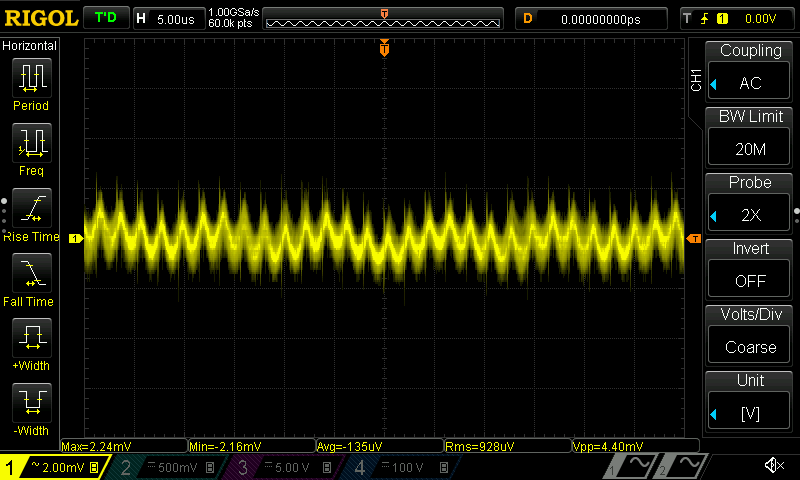This screenshot has width=800, height=480.
Task: Click the channel 1 ground reference marker
Action: click(76, 238)
